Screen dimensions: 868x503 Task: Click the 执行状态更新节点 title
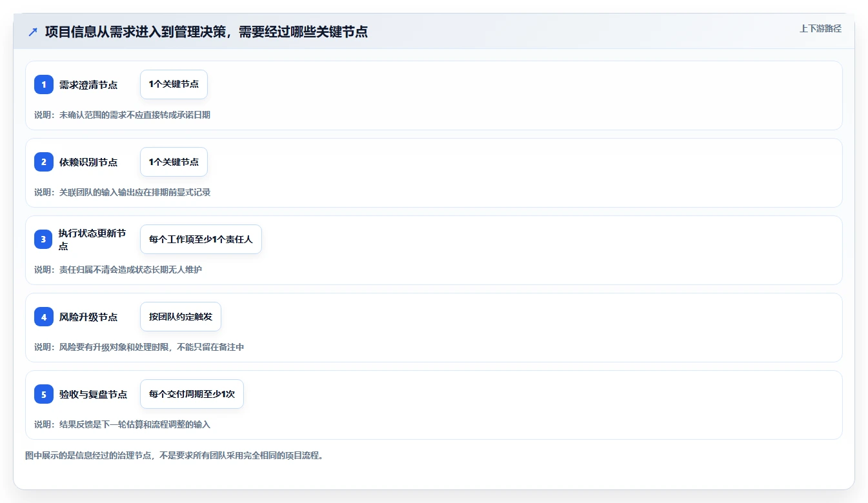click(93, 239)
